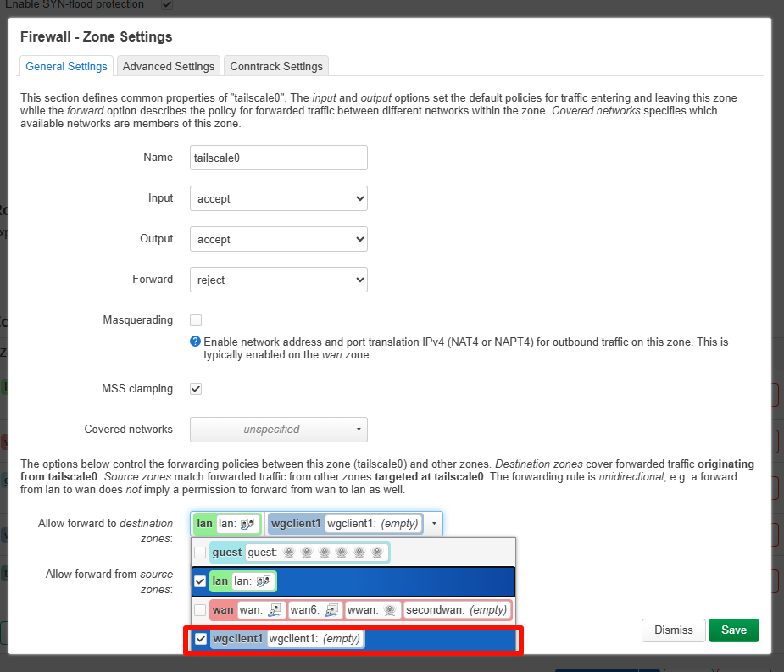Click the last guest wireless network icon

click(x=377, y=553)
